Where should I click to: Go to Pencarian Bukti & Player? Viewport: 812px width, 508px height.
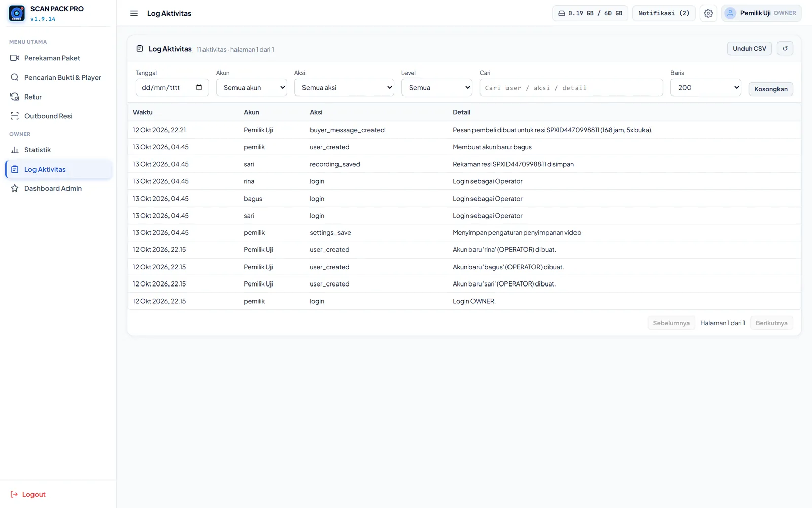click(58, 77)
